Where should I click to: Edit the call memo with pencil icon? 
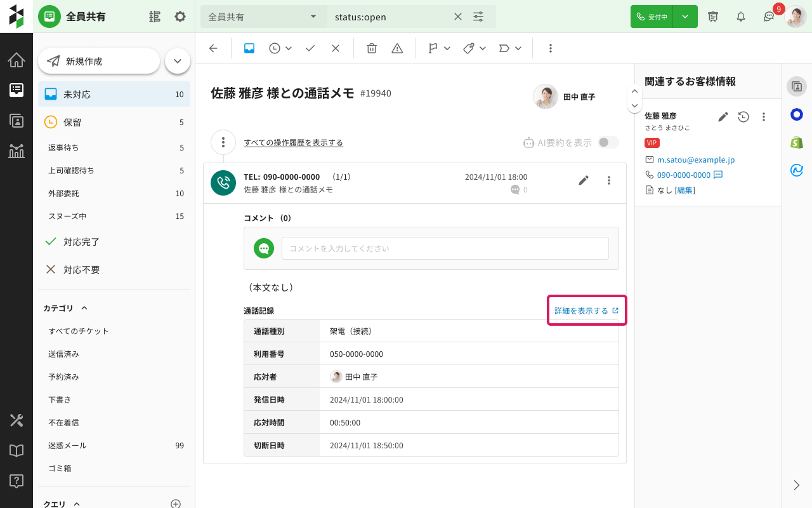click(x=584, y=180)
